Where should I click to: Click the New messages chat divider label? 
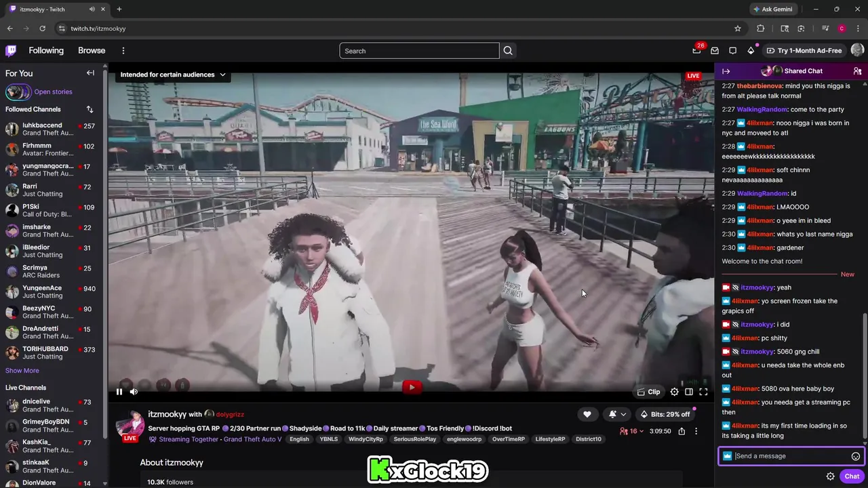tap(847, 274)
